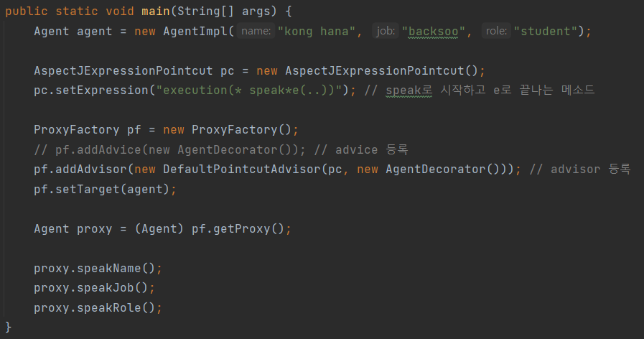Click the 'setTarget' method call
The height and width of the screenshot is (339, 644).
(88, 190)
